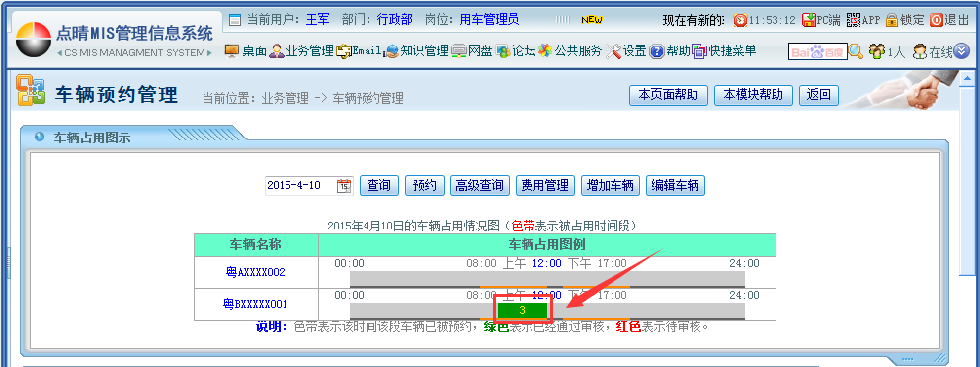Open the APP QR code icon
The image size is (980, 367).
(854, 20)
